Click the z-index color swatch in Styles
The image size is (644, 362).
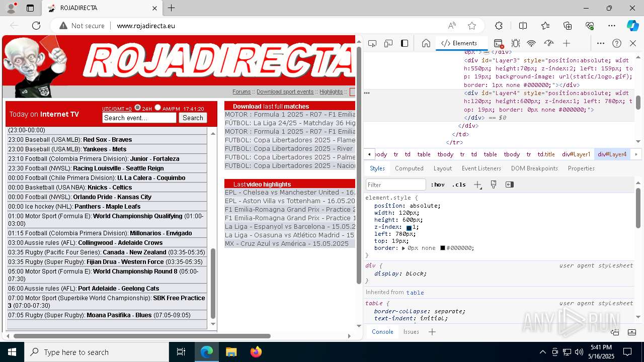(x=409, y=228)
